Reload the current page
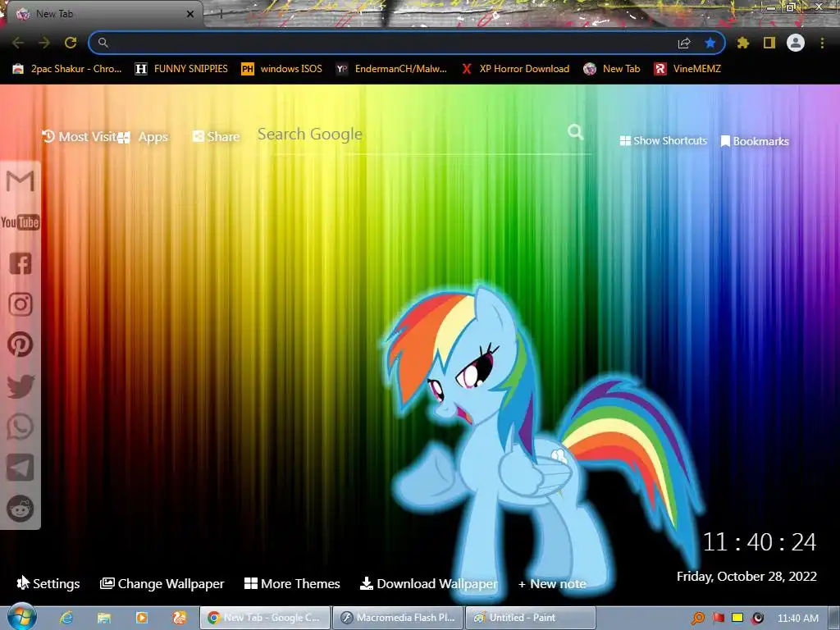Image resolution: width=840 pixels, height=630 pixels. tap(71, 43)
